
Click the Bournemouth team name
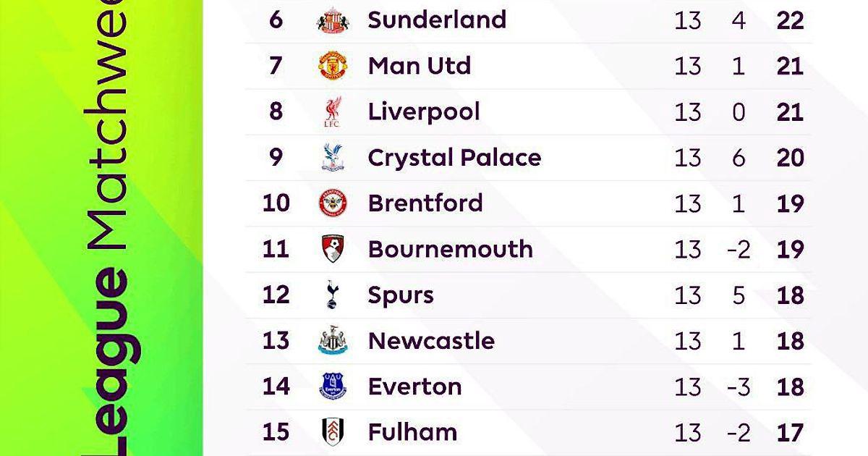450,249
